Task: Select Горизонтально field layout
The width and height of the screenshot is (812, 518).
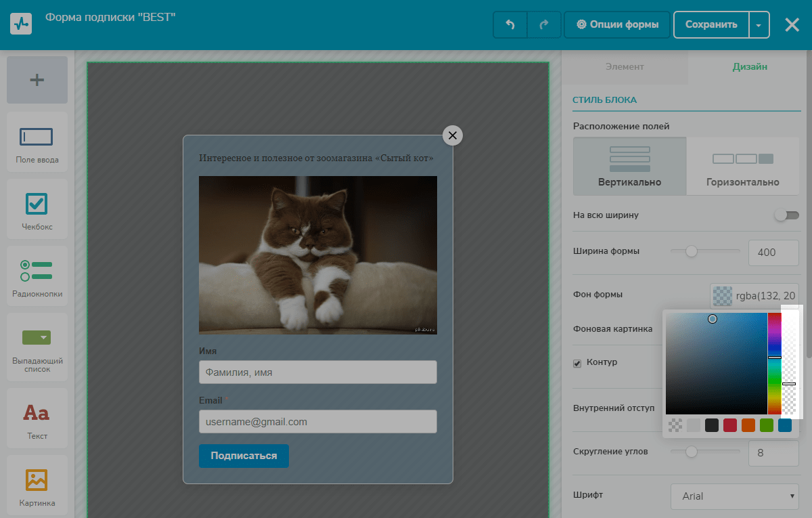Action: [743, 167]
